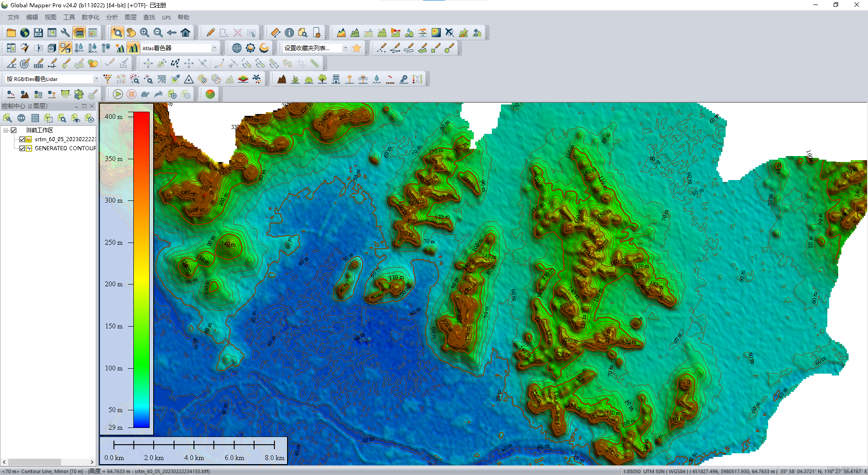This screenshot has width=868, height=475.
Task: Click the digitizer edit pencil tool
Action: point(211,33)
